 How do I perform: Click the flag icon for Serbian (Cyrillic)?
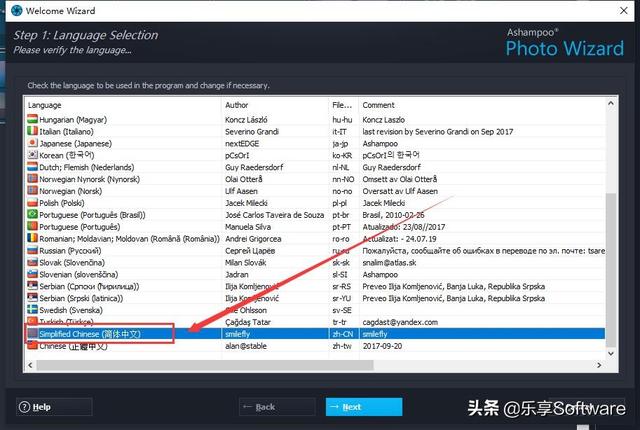[x=32, y=286]
